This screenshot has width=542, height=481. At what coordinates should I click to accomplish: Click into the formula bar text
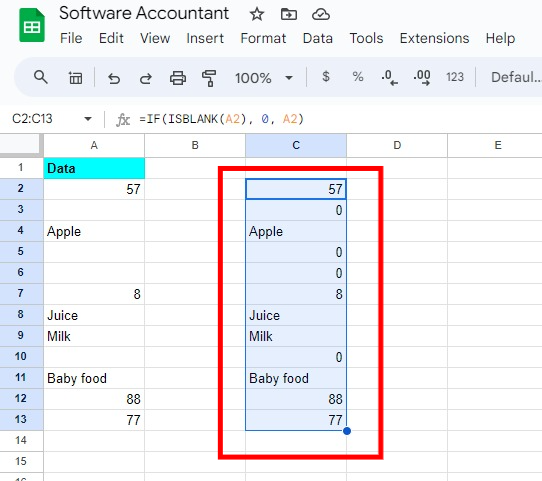tap(222, 119)
